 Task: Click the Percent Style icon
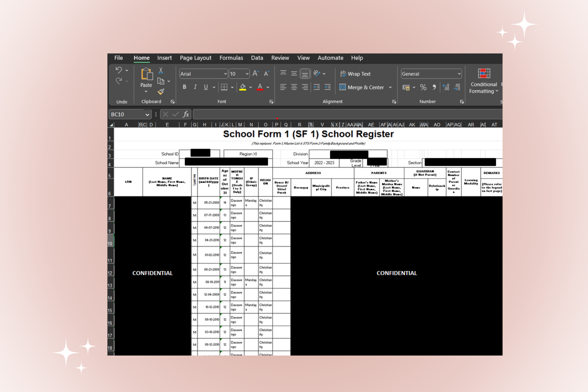[423, 87]
